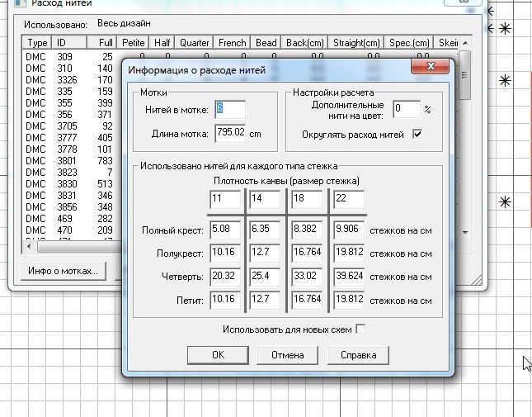Open the Инфо о мотках skein info

[63, 270]
